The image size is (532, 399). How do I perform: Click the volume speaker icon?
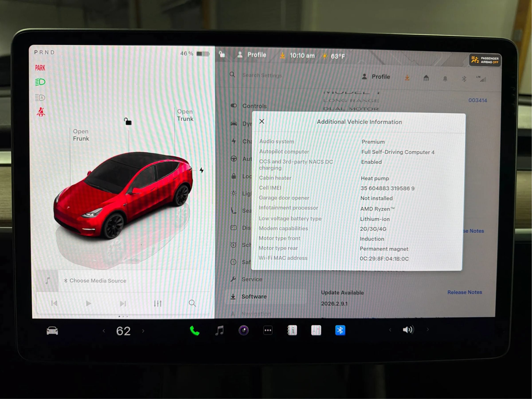click(408, 330)
